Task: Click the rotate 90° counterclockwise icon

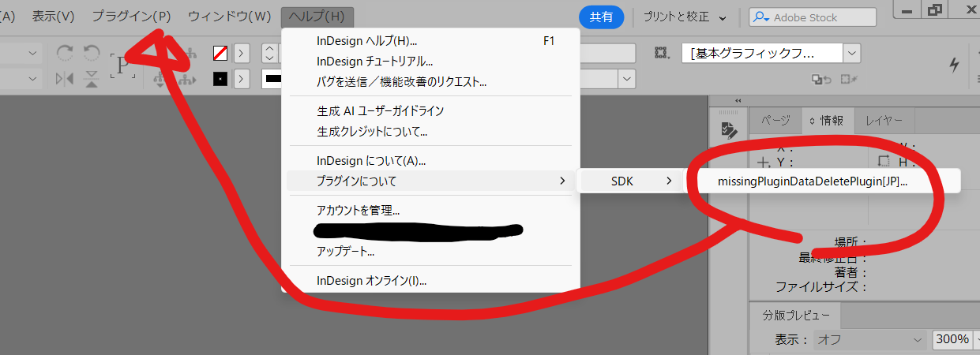Action: 92,53
